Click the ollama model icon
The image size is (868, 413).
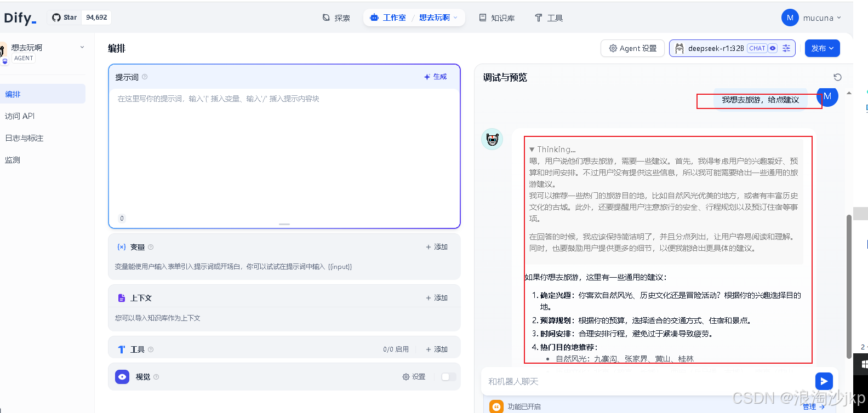click(x=679, y=48)
